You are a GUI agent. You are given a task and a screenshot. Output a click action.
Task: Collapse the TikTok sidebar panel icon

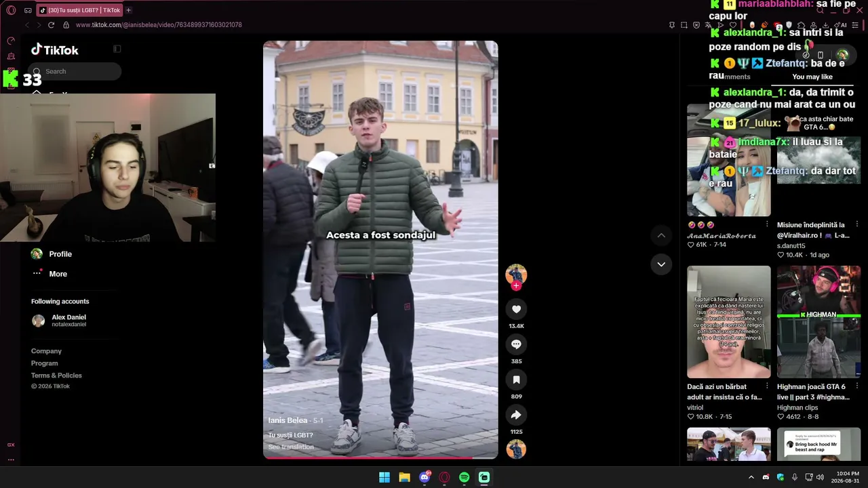coord(117,49)
